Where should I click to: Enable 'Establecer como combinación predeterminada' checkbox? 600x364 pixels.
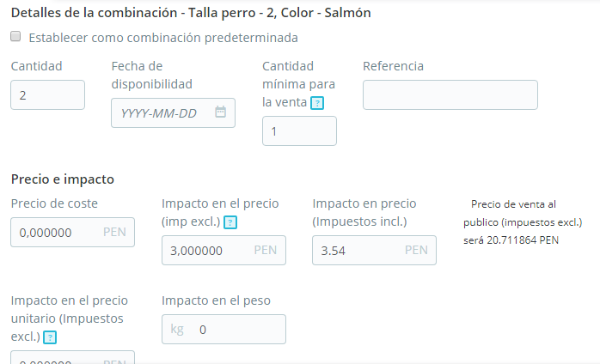point(16,38)
